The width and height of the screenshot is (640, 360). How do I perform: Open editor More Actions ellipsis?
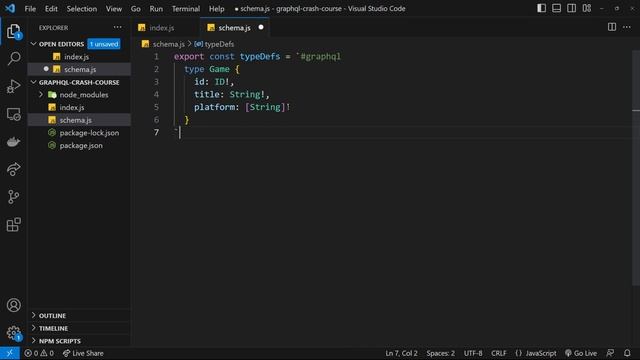627,27
